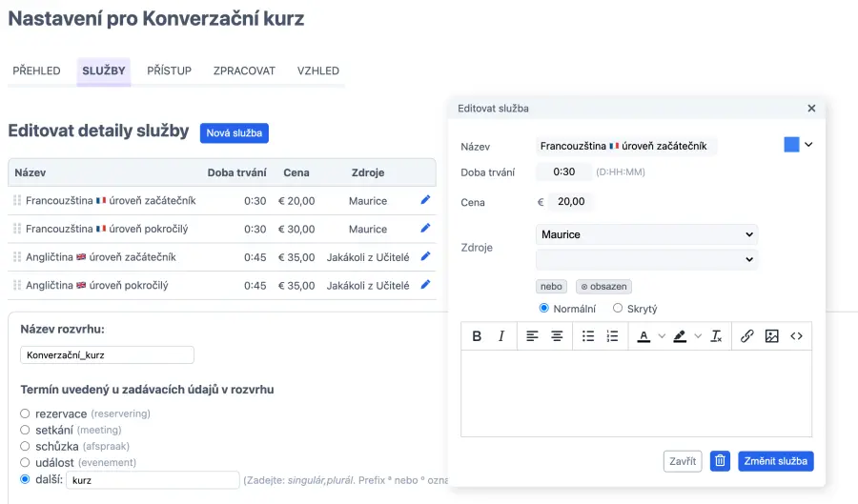858x504 pixels.
Task: Open the Maurice resource dropdown
Action: 646,234
